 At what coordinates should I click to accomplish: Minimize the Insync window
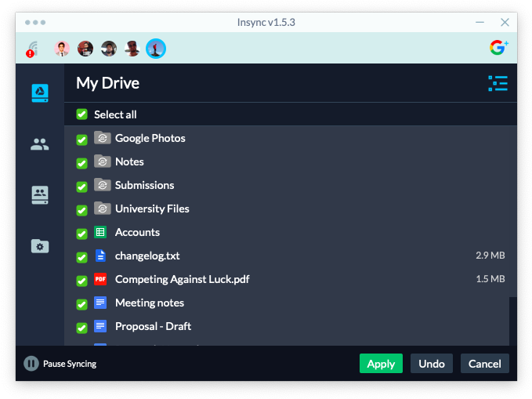pos(480,23)
